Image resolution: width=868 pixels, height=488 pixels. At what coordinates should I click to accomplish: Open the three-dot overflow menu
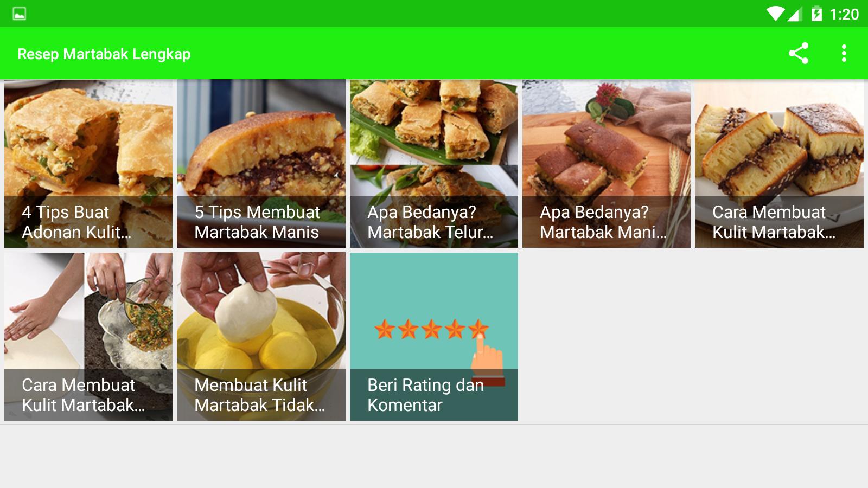(x=844, y=53)
